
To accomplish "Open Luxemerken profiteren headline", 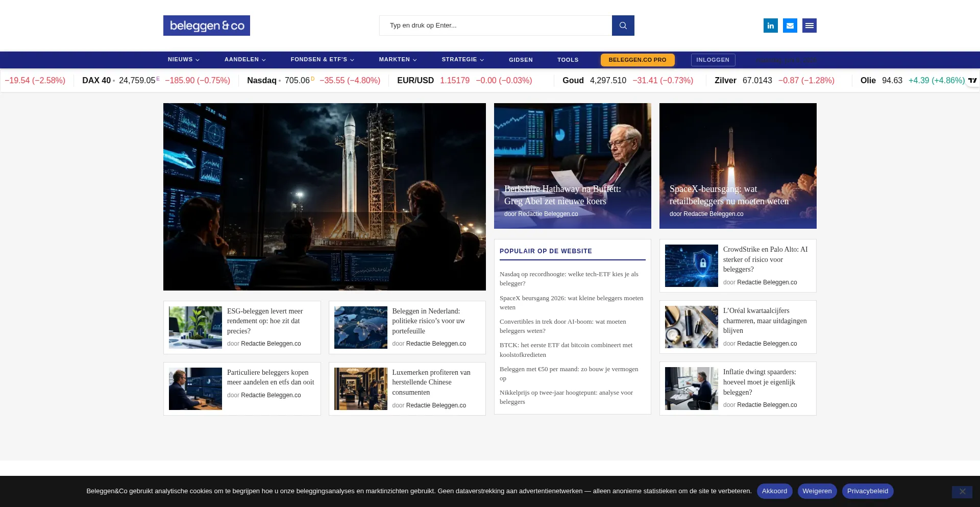I will coord(431,382).
